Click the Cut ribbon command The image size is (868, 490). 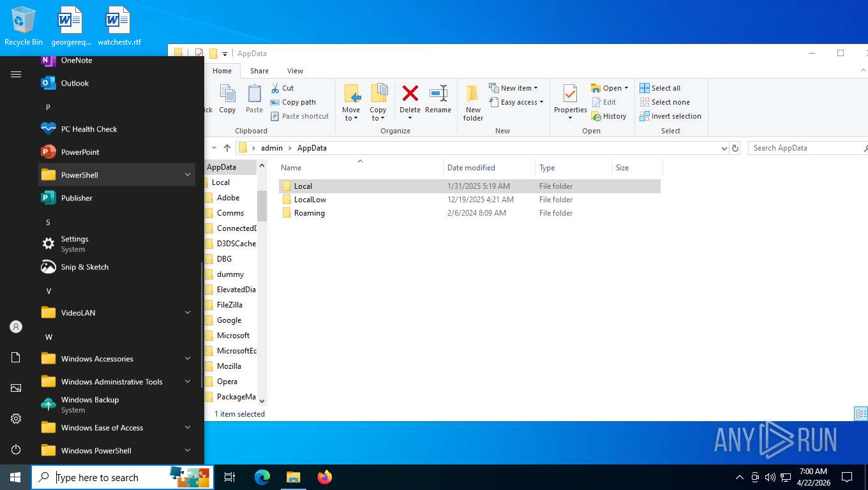tap(282, 88)
